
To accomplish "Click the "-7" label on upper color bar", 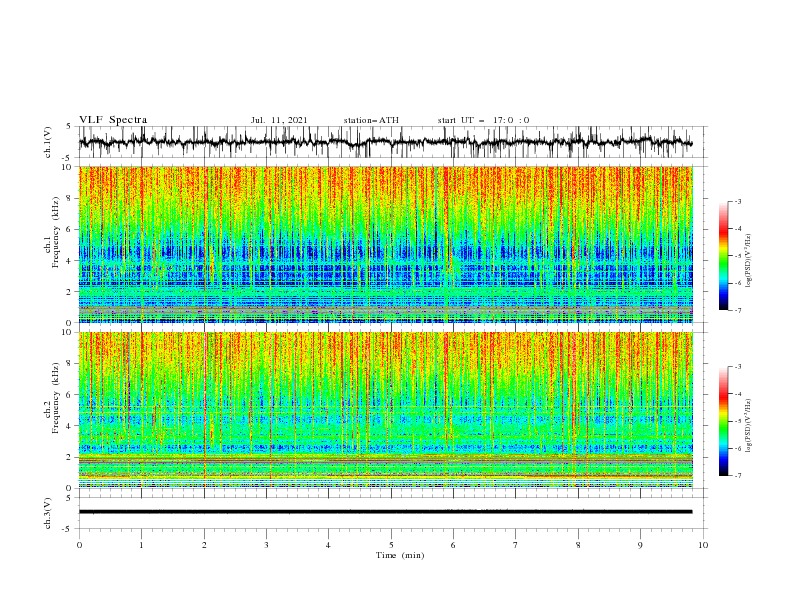I will (737, 310).
